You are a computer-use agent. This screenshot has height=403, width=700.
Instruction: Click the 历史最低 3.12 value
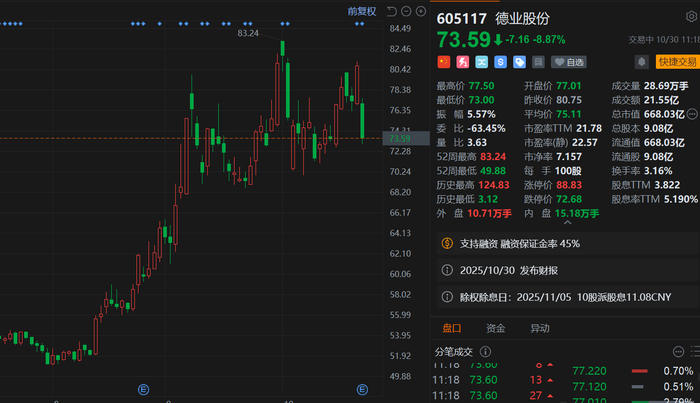[x=488, y=199]
